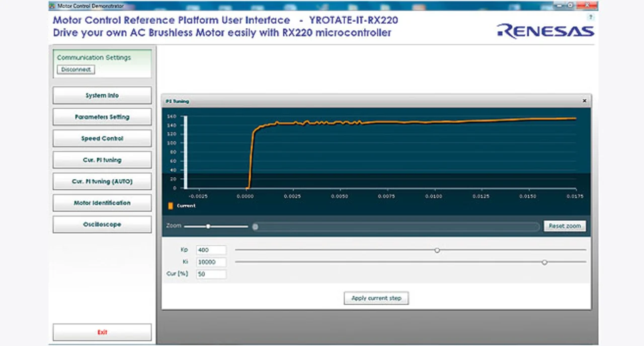Click the Ki slider handle
Screen dimensions: 644x346
pyautogui.click(x=544, y=262)
